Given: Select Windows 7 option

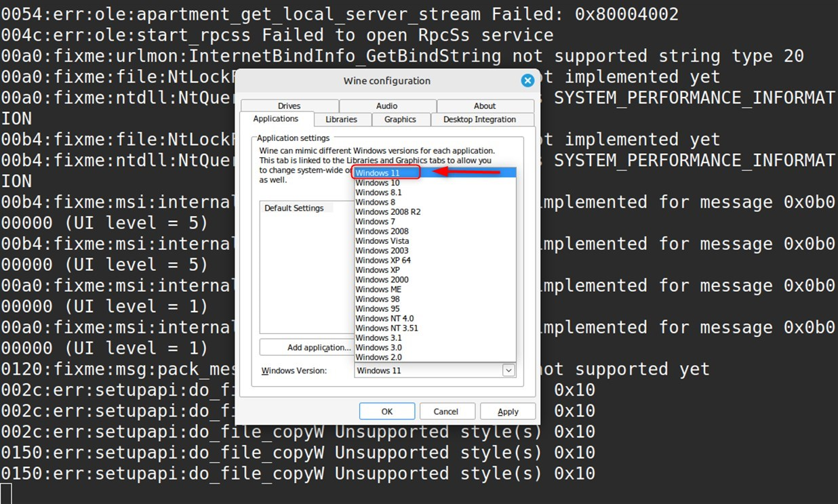Looking at the screenshot, I should pyautogui.click(x=435, y=222).
